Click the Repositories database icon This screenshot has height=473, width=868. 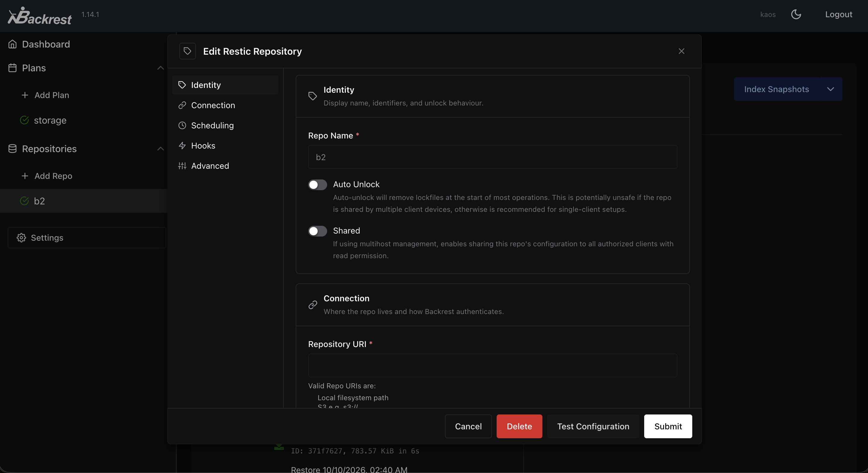[x=12, y=149]
